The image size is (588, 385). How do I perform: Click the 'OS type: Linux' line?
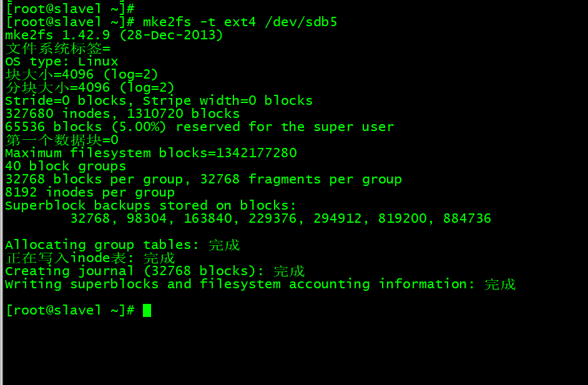(x=62, y=62)
